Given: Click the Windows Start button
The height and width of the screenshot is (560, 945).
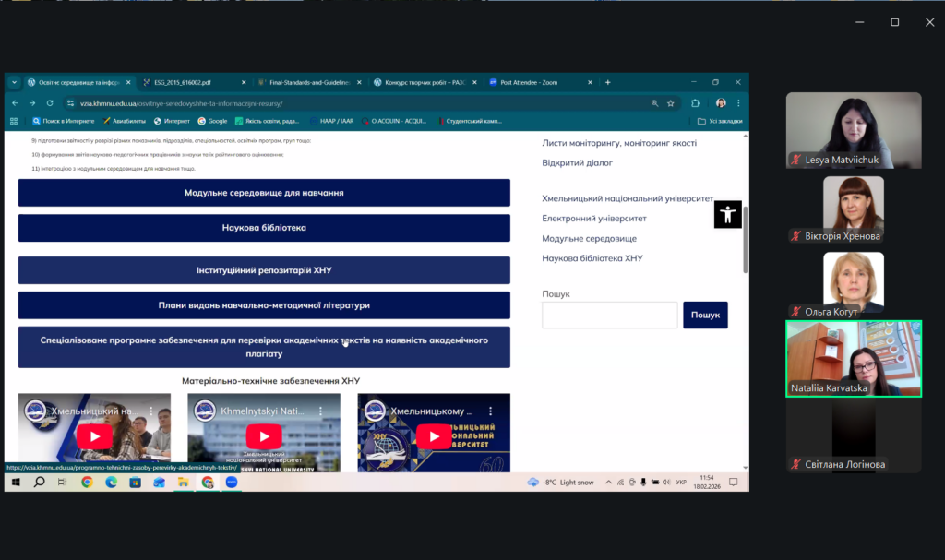Looking at the screenshot, I should point(16,482).
